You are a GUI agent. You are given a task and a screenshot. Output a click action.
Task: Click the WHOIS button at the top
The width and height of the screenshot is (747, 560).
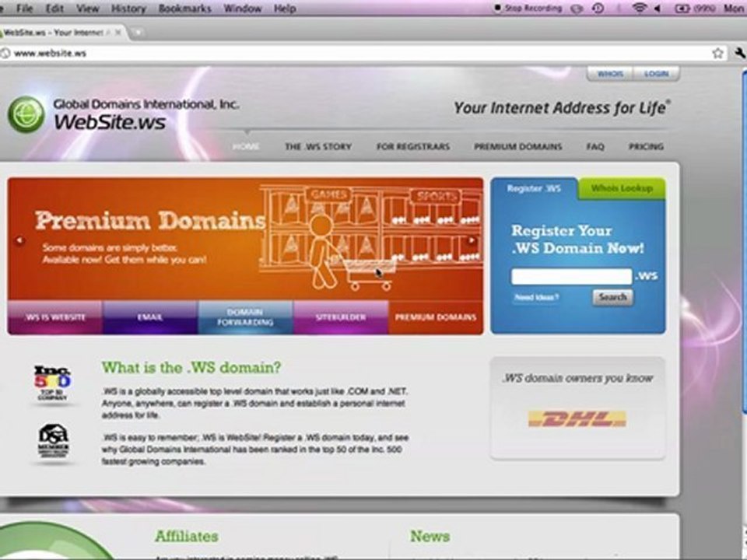(x=610, y=74)
